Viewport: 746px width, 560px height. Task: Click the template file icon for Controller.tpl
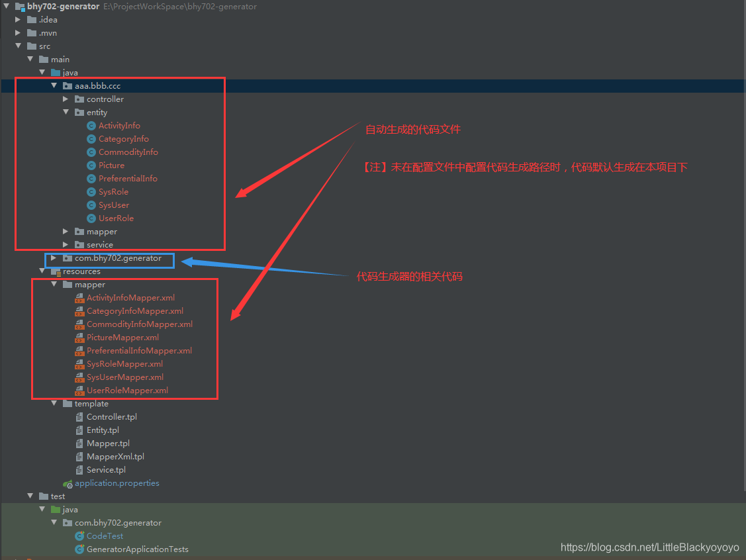click(79, 417)
